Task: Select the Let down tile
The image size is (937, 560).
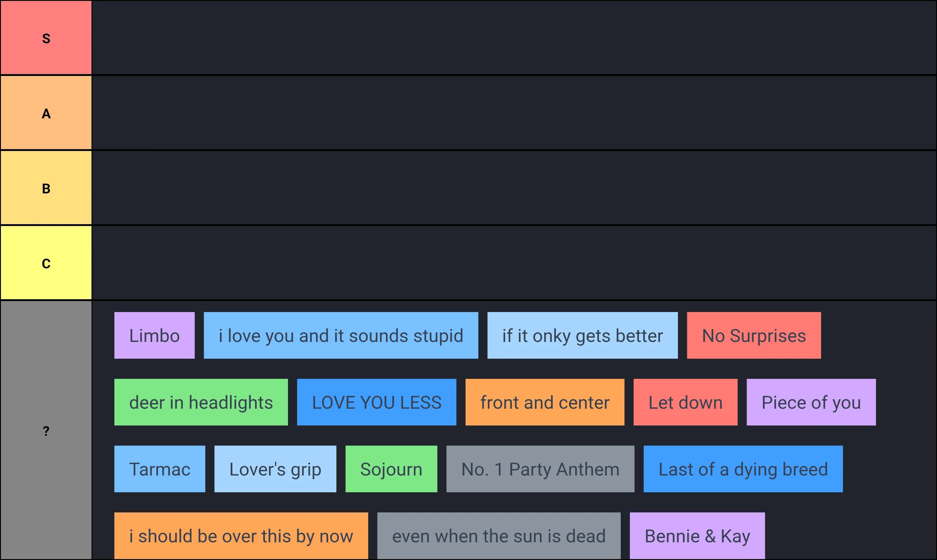Action: (685, 402)
